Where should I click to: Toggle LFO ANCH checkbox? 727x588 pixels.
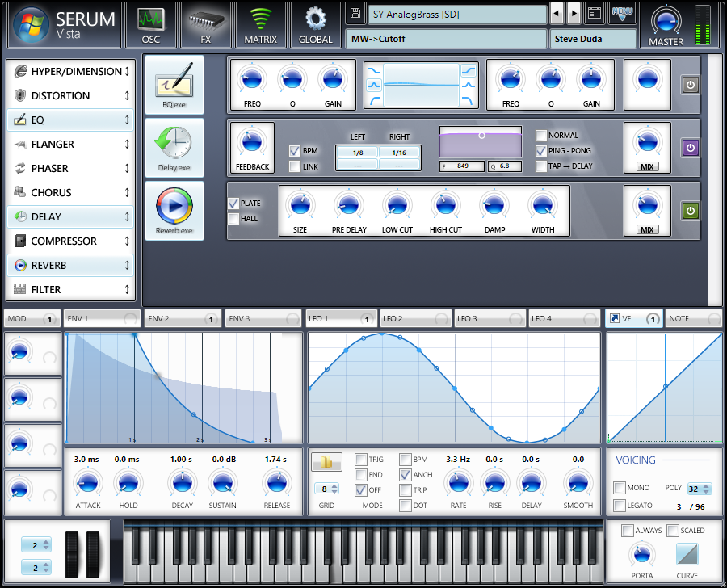[406, 474]
